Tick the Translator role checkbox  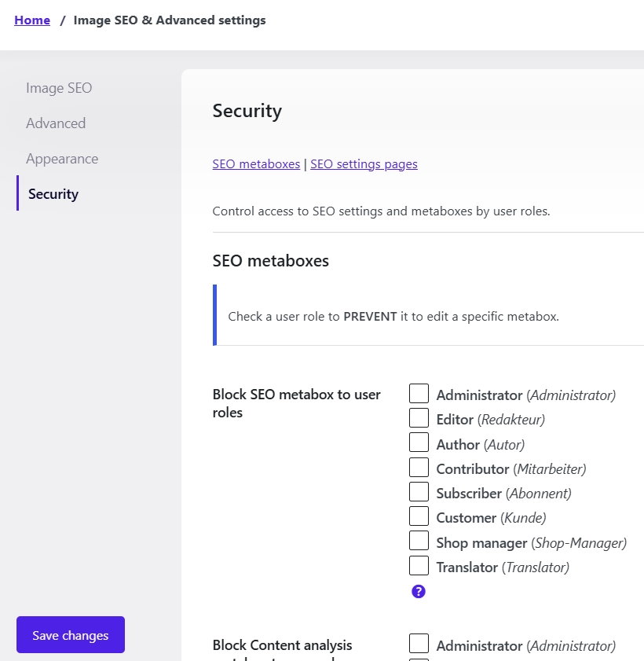(x=419, y=566)
